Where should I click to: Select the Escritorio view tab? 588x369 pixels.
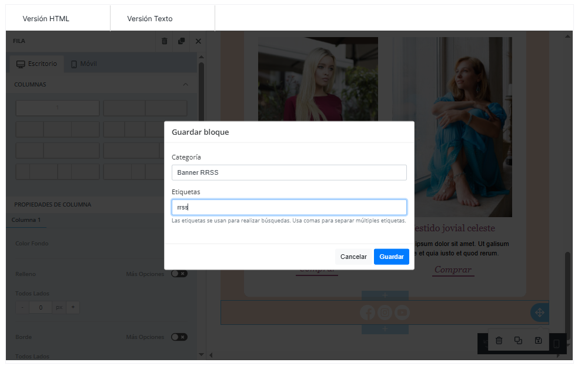coord(37,64)
